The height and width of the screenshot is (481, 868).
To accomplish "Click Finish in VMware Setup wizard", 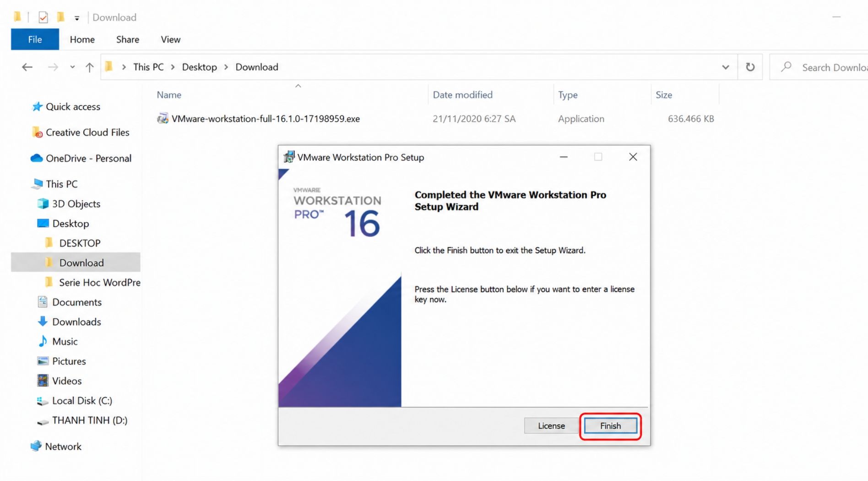I will 610,426.
